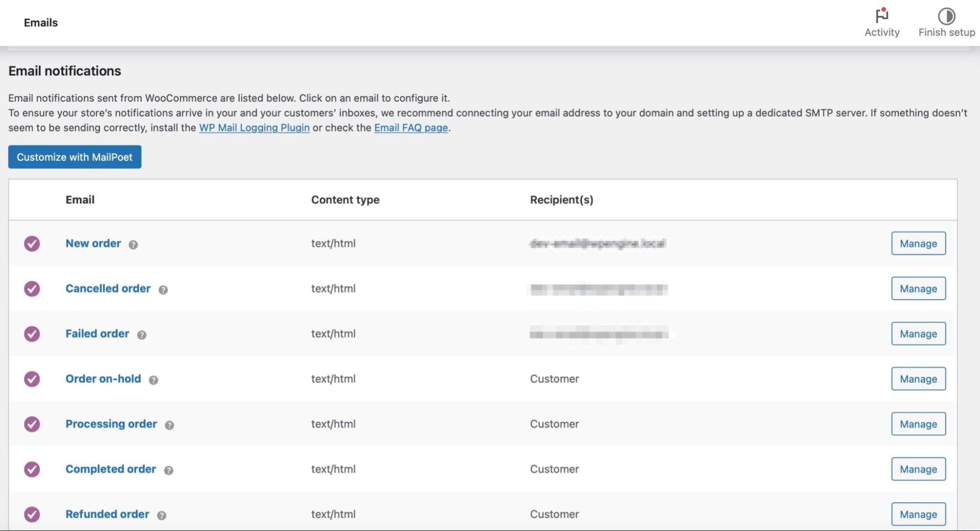Screen dimensions: 980x531
Task: Click the help icon next to Completed order
Action: click(168, 470)
